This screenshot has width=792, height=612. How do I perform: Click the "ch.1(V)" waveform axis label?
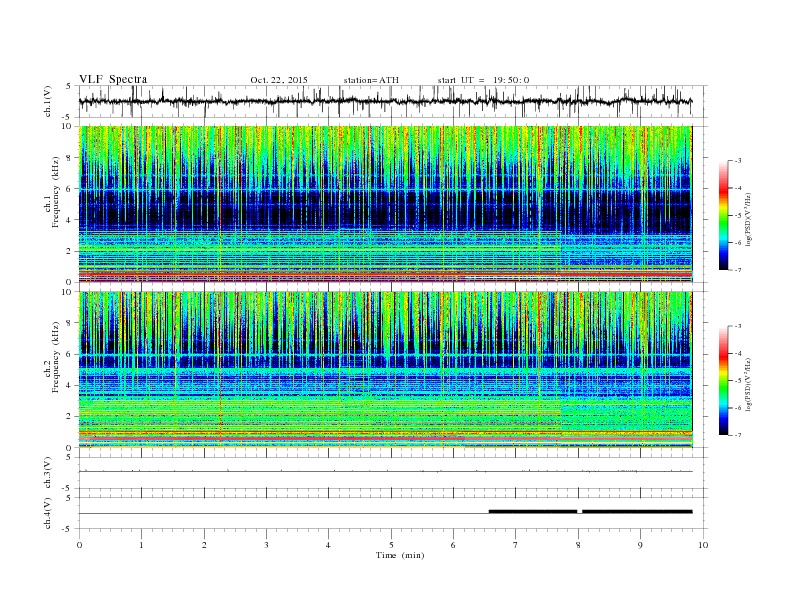pyautogui.click(x=48, y=101)
